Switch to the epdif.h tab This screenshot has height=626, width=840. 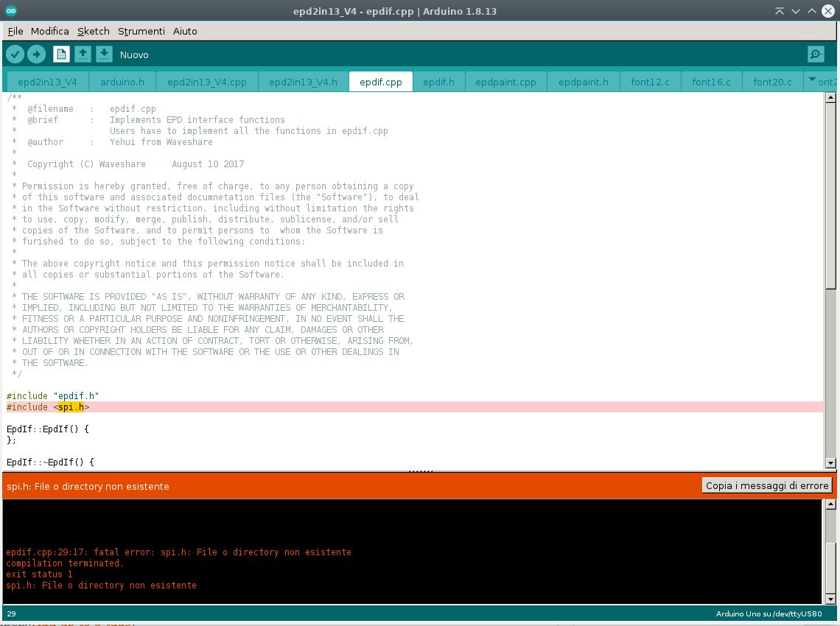pyautogui.click(x=438, y=82)
